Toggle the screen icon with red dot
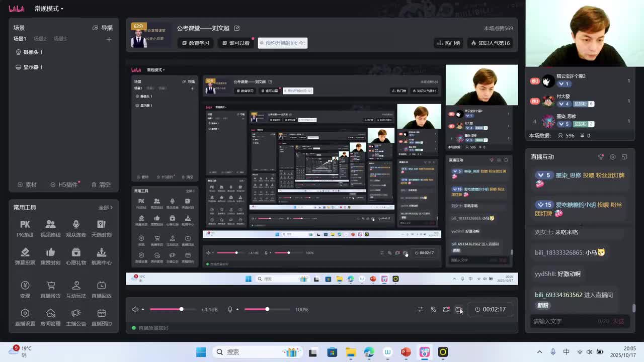This screenshot has height=362, width=644. point(446,309)
